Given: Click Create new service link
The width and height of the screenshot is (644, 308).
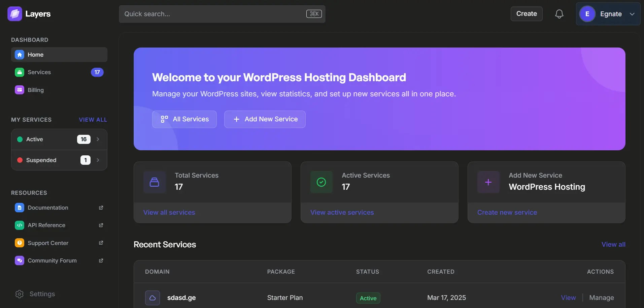Looking at the screenshot, I should coord(507,212).
